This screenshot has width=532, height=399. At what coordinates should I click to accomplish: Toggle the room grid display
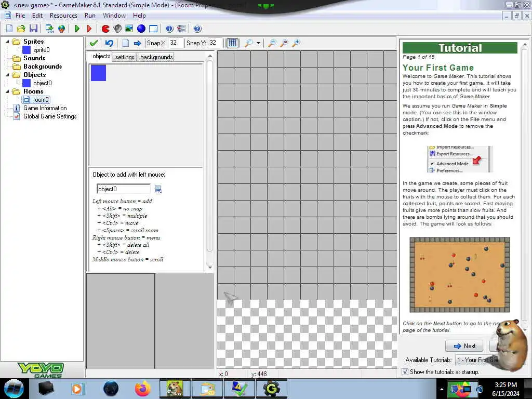point(232,43)
